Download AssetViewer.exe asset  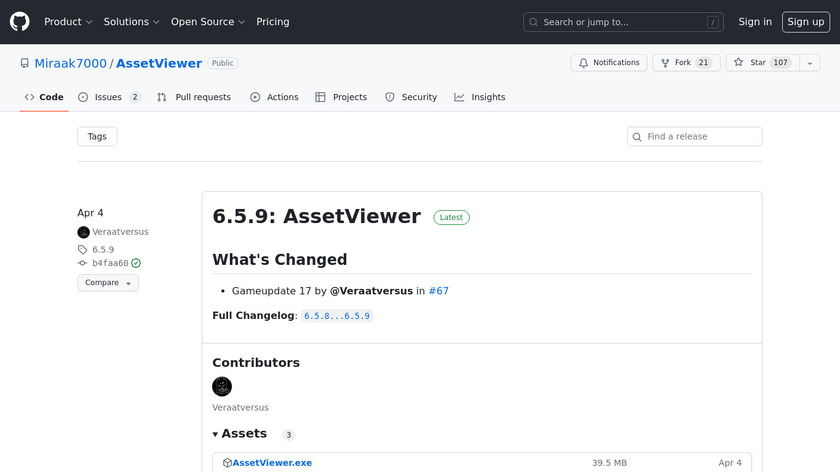pos(272,463)
